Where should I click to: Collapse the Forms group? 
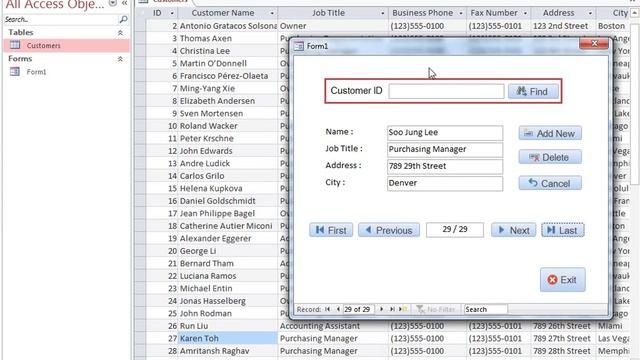(120, 59)
